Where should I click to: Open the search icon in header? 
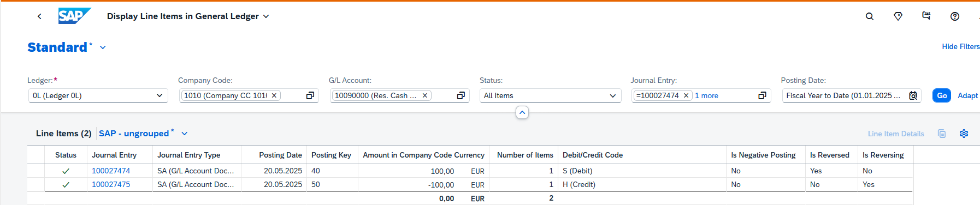tap(870, 16)
